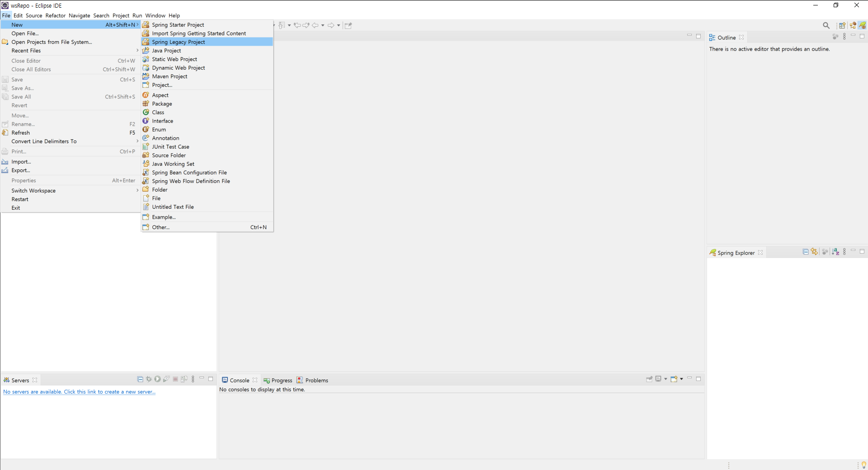Toggle alphabetical sort in Spring Explorer
The width and height of the screenshot is (868, 470).
tap(835, 252)
